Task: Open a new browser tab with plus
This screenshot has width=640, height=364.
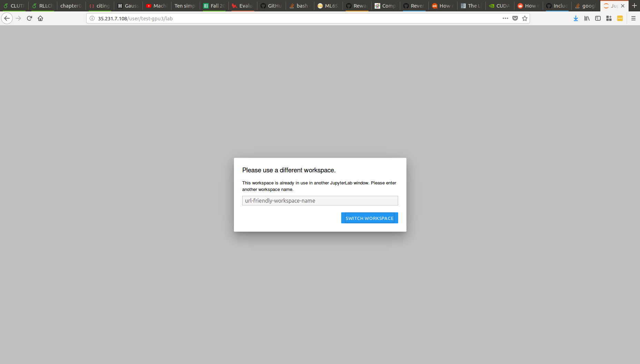Action: [634, 6]
